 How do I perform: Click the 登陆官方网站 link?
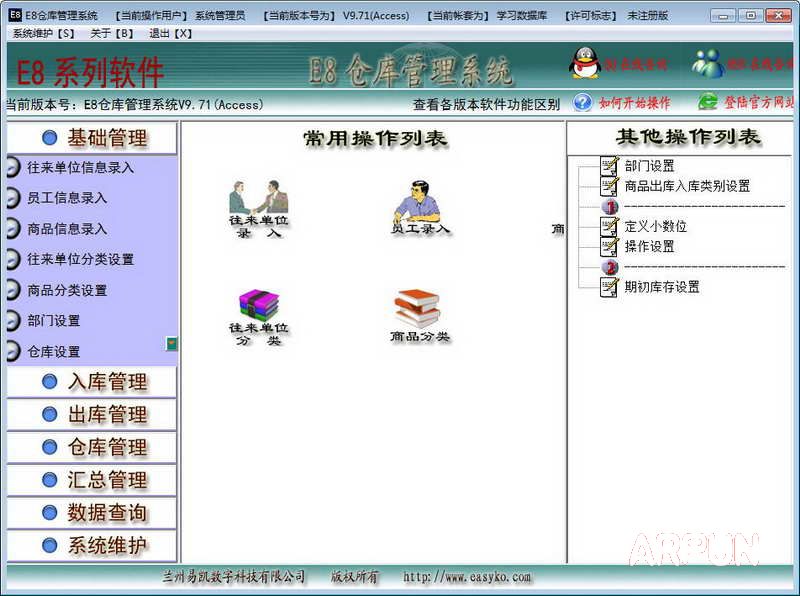pyautogui.click(x=759, y=103)
